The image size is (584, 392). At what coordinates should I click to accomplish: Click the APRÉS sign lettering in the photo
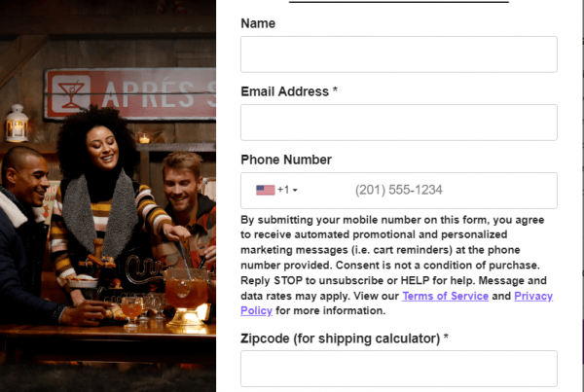coord(159,94)
